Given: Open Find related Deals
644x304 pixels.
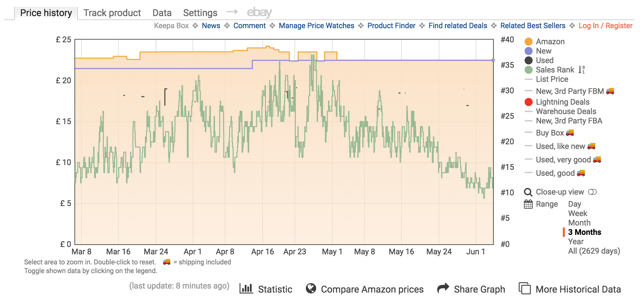Looking at the screenshot, I should pos(458,26).
